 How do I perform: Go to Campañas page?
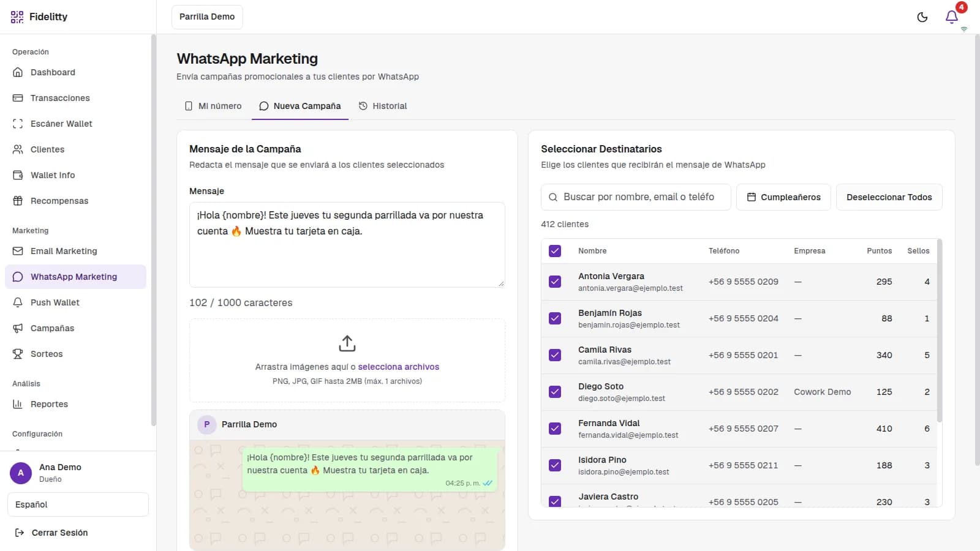click(75, 328)
